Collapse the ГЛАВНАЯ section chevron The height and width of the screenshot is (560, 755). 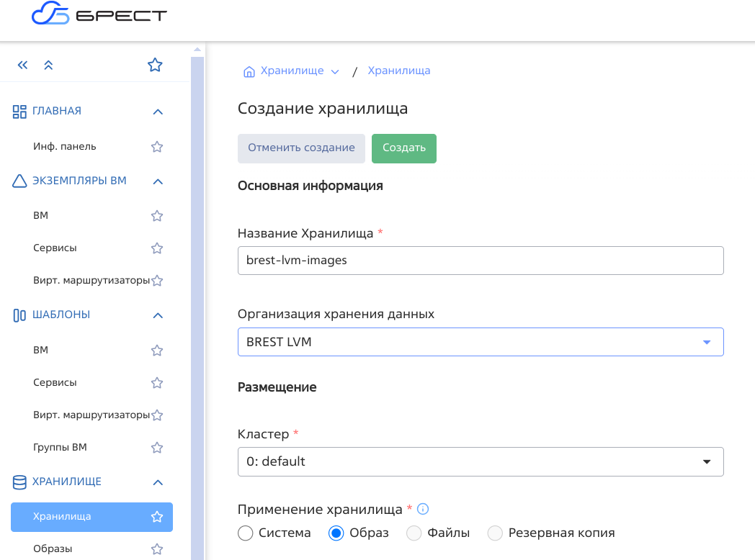tap(157, 111)
